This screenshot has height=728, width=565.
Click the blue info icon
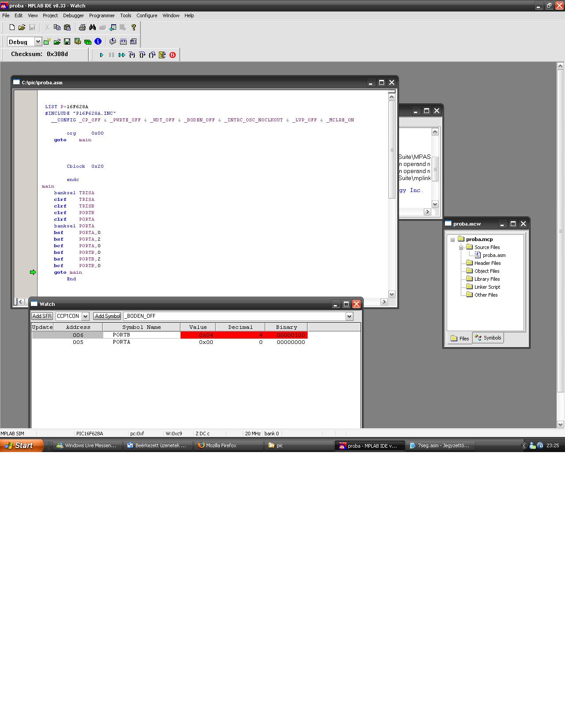[98, 41]
